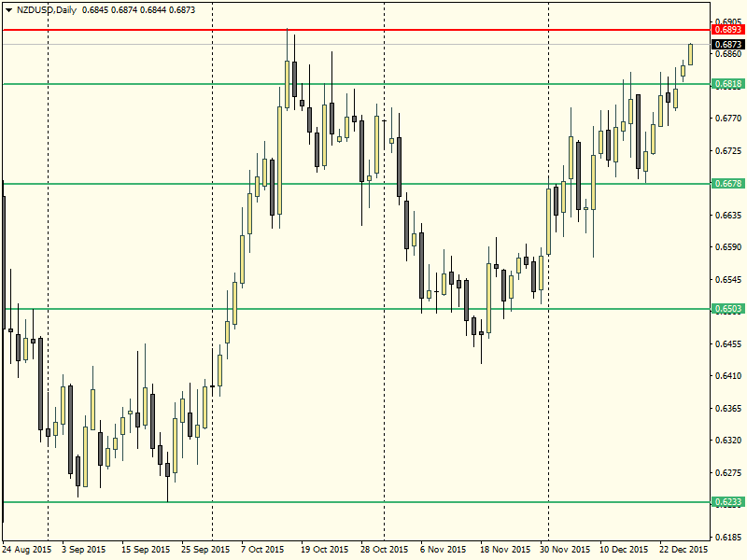Click the OHLC values 0.6845 0.6874 0.6844 0.6873
This screenshot has height=560, width=747.
pos(138,10)
